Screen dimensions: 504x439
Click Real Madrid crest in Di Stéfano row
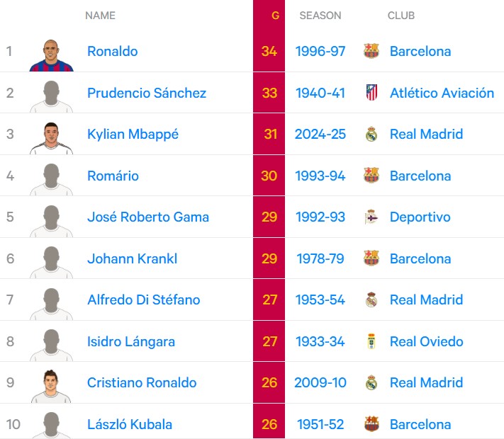point(371,300)
